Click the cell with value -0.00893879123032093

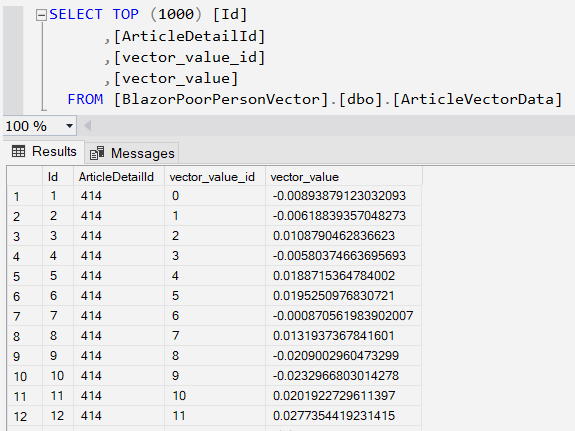(344, 196)
